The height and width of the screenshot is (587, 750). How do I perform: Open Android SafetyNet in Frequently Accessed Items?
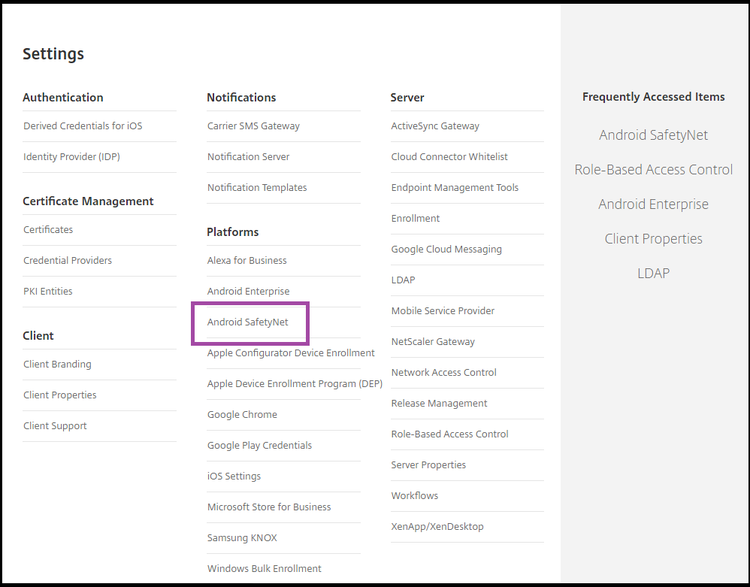coord(653,135)
